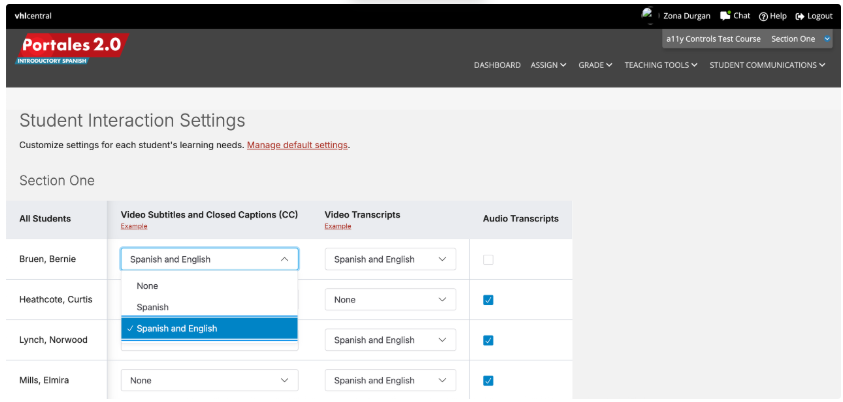This screenshot has height=402, width=843.
Task: Open the Chat bubble icon
Action: point(725,16)
